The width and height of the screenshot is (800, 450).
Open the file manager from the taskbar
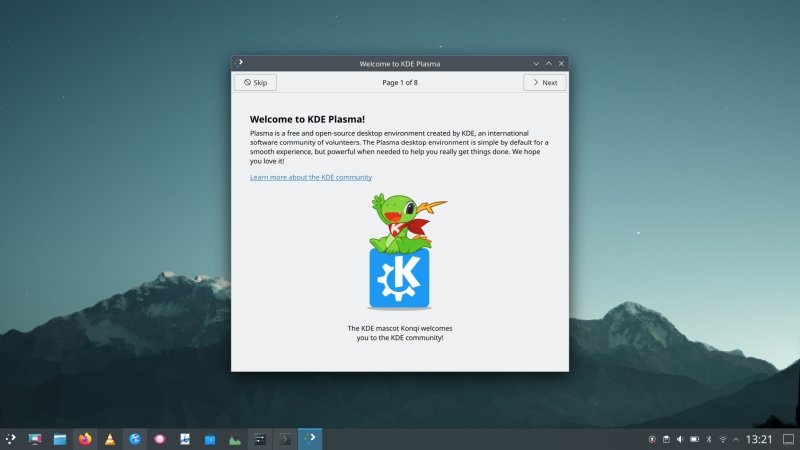click(60, 439)
